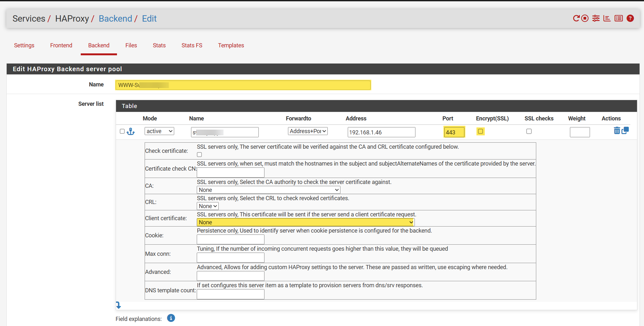644x326 pixels.
Task: Click the DNS template count field
Action: [230, 294]
